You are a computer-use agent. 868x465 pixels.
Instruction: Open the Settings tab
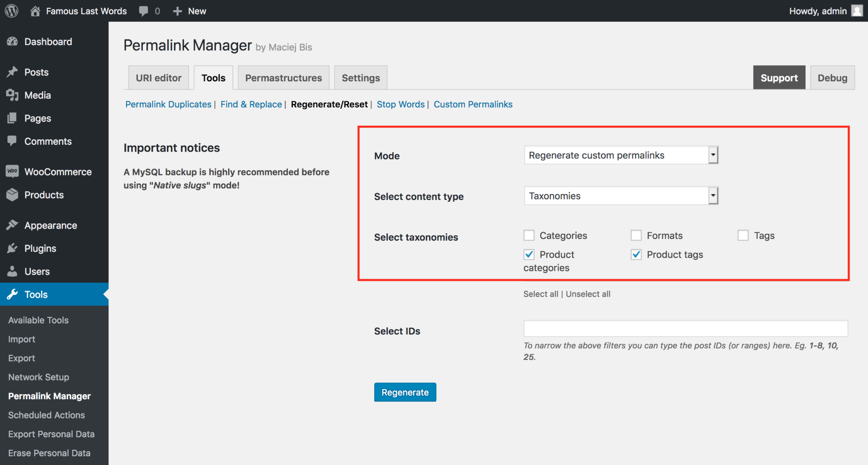tap(360, 77)
